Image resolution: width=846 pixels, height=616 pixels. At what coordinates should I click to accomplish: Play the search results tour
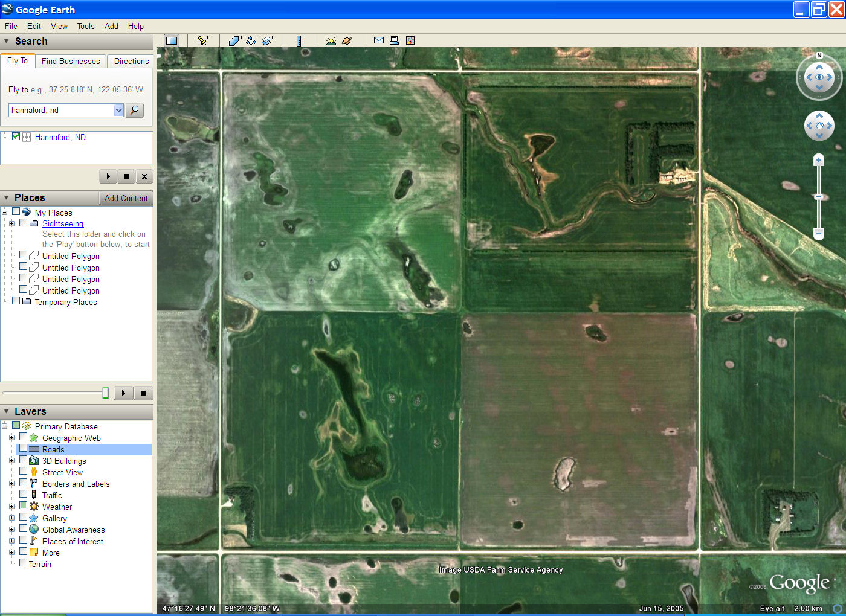point(108,176)
